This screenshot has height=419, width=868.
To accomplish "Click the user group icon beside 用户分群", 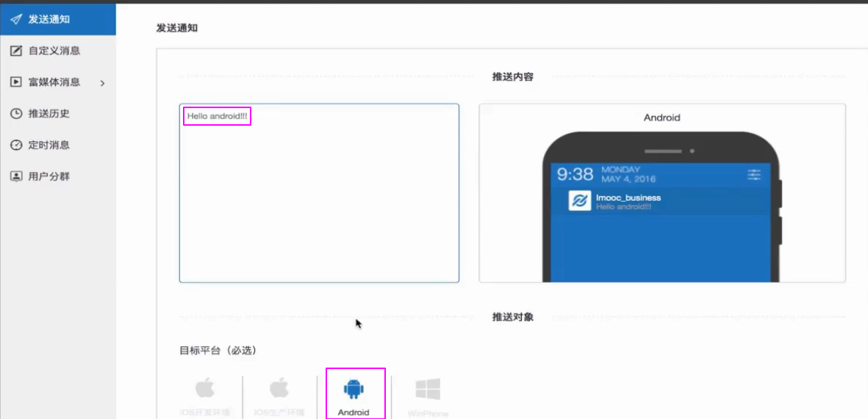I will (17, 176).
